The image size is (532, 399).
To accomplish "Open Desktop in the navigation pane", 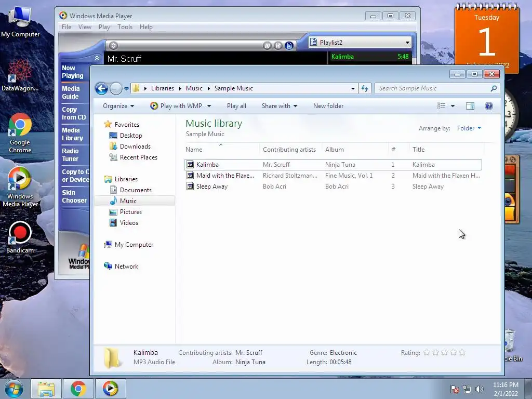I will point(126,136).
